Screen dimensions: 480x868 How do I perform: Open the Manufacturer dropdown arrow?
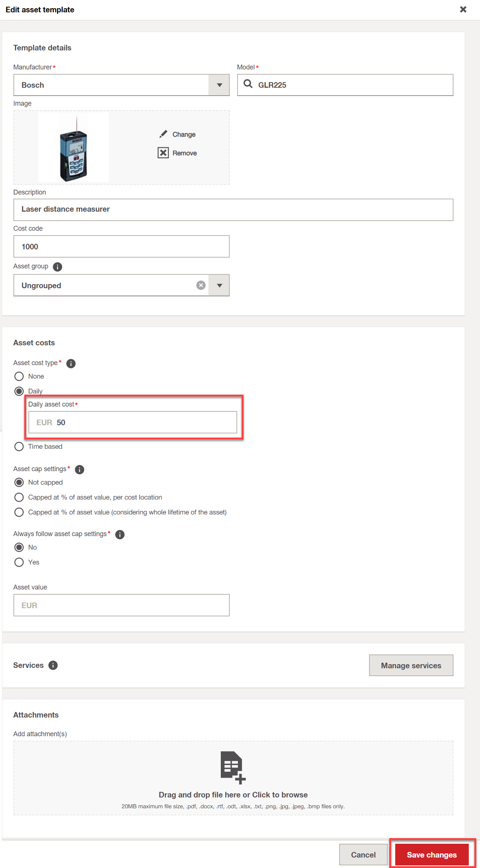219,85
